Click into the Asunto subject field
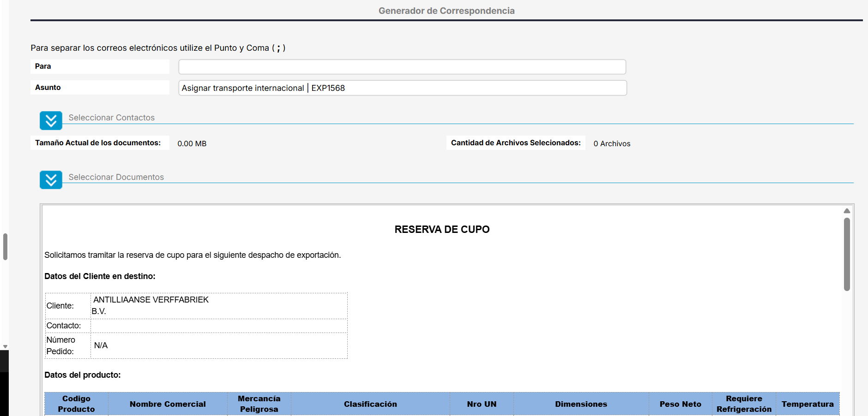868x416 pixels. [x=402, y=88]
